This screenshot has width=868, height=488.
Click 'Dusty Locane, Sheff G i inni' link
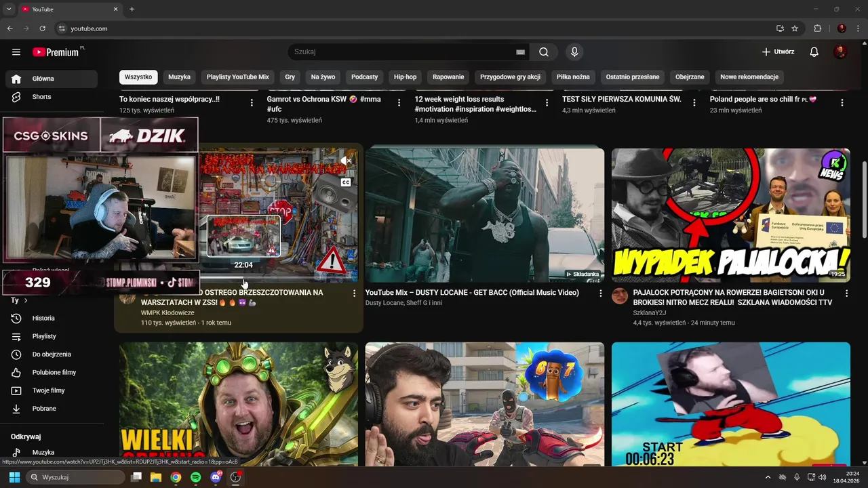(x=403, y=303)
